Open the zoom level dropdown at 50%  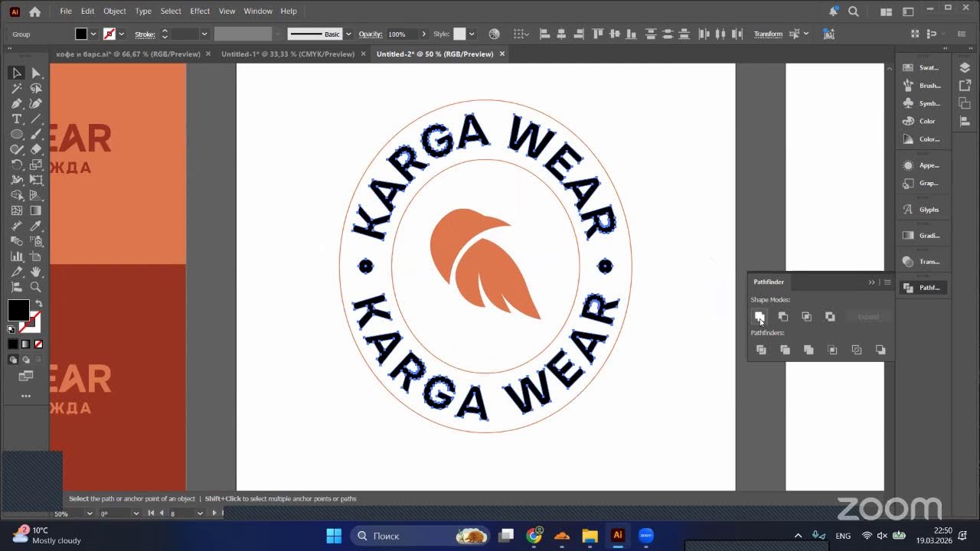90,514
